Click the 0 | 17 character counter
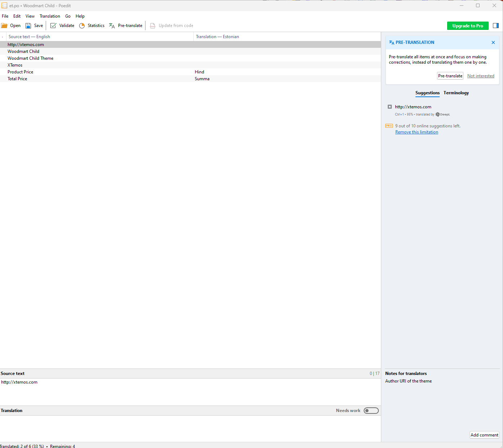 tap(374, 374)
